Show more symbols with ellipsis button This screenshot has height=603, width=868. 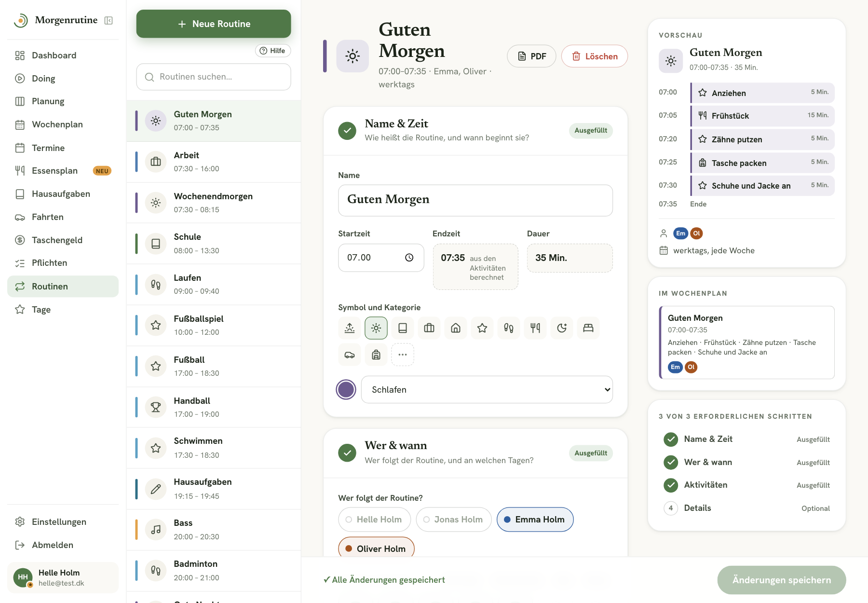coord(403,355)
